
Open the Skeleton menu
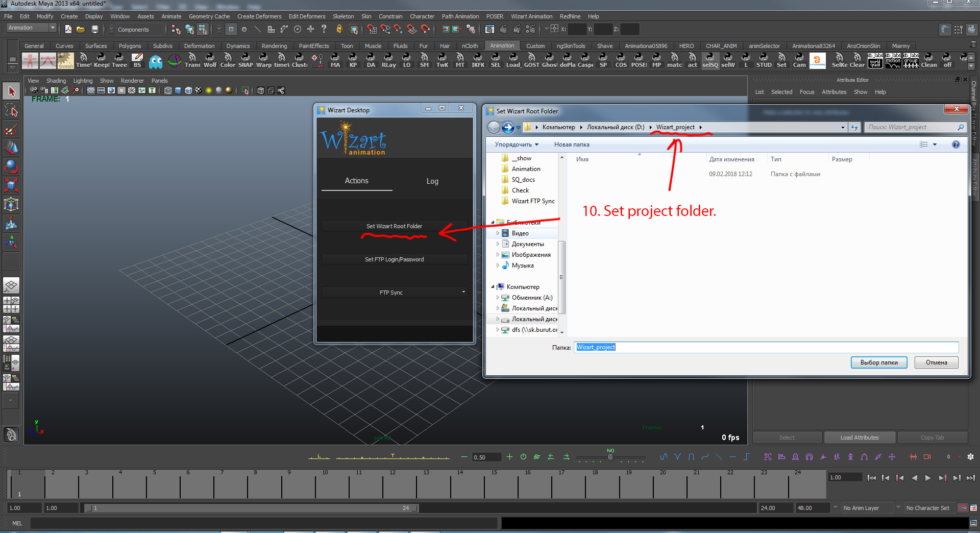[x=343, y=16]
